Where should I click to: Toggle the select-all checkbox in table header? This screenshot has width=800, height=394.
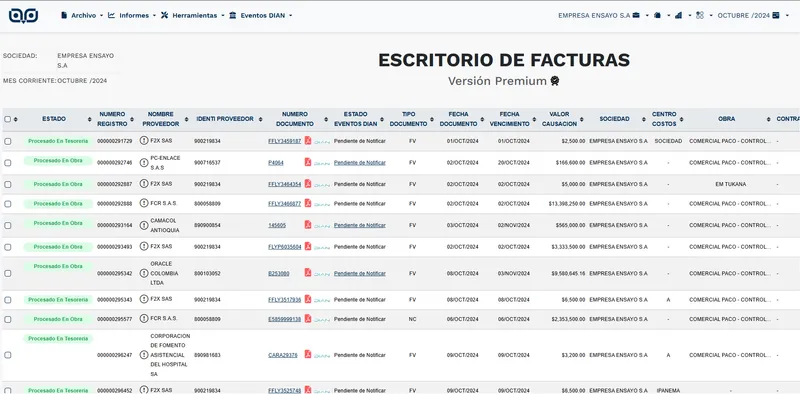8,119
